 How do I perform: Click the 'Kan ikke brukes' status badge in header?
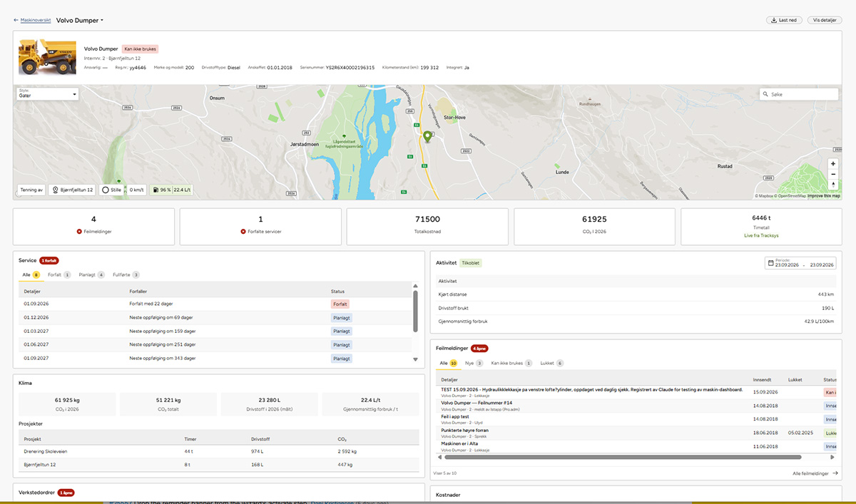(x=140, y=49)
